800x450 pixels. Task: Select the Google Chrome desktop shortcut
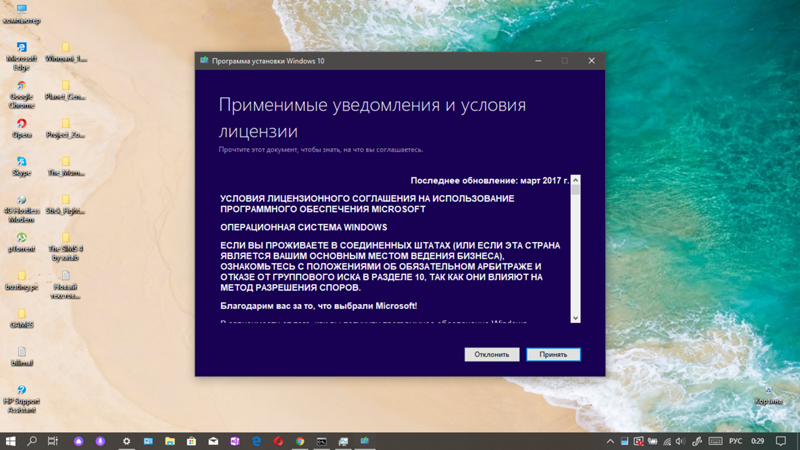[21, 94]
